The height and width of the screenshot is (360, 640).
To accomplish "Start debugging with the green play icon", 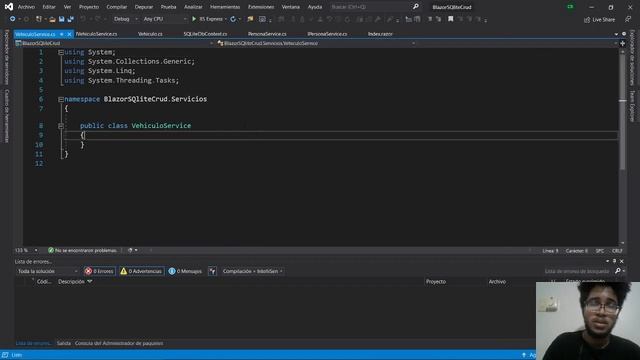I will pyautogui.click(x=194, y=19).
